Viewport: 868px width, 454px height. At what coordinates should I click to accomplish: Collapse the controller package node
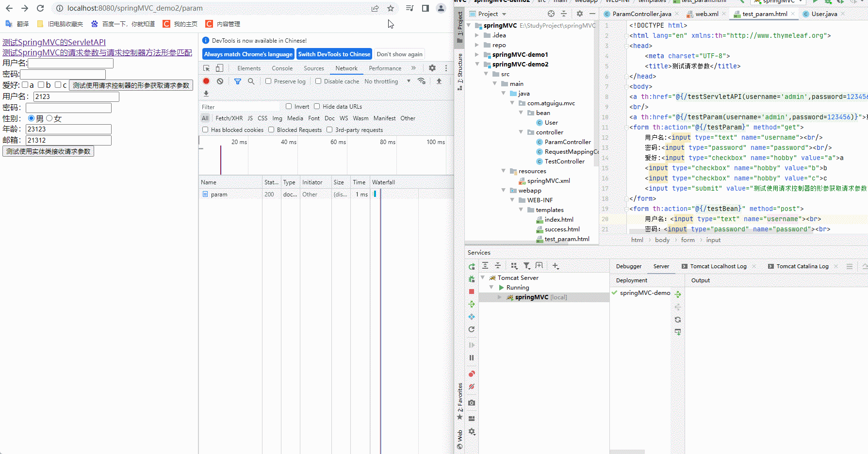tap(521, 132)
